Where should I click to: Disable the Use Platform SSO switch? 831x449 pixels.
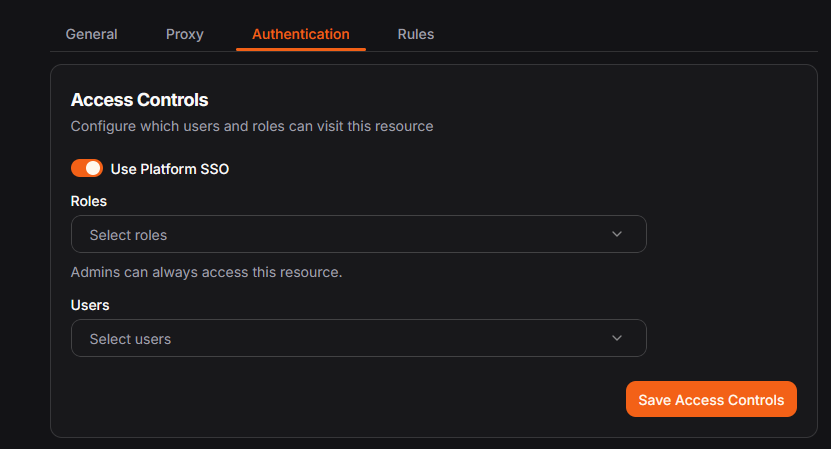[87, 168]
